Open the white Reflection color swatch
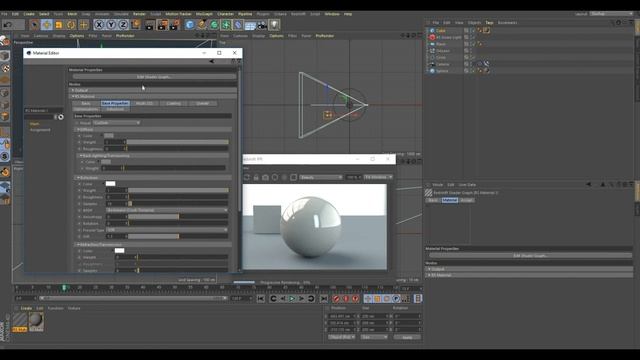This screenshot has height=360, width=640. click(x=110, y=184)
